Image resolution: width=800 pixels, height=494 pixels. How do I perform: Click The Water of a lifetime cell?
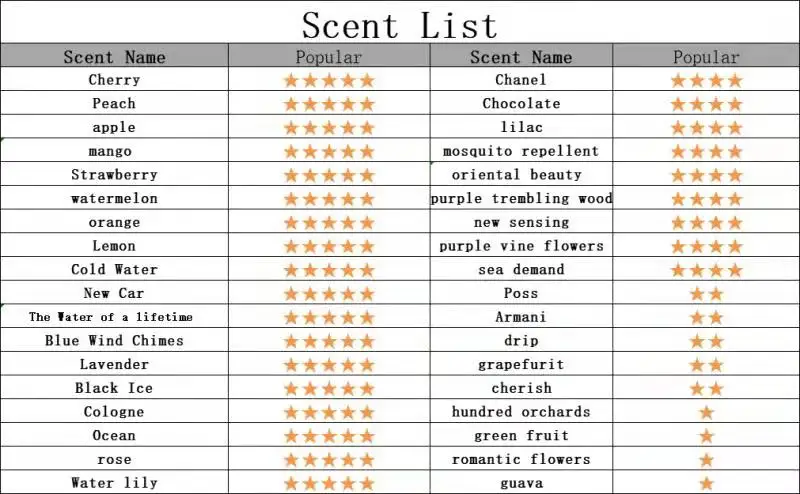coord(114,317)
